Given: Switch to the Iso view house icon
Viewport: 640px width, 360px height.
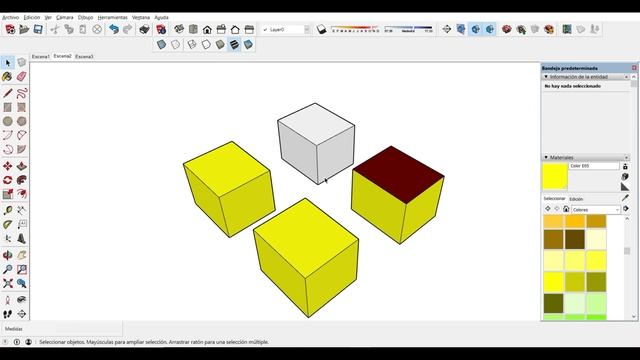Looking at the screenshot, I should [x=179, y=29].
